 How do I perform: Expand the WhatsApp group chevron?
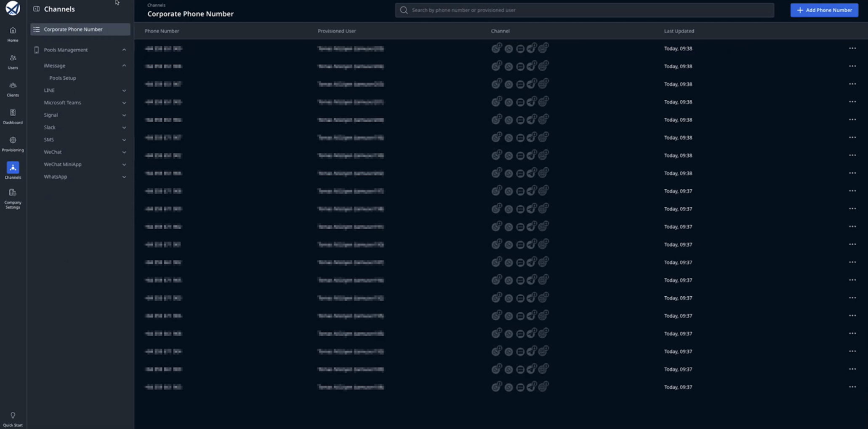pyautogui.click(x=124, y=177)
